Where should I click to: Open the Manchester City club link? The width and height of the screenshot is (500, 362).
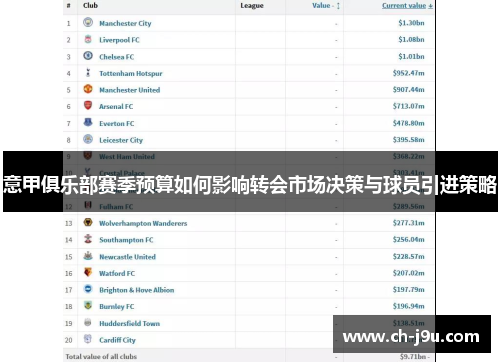pos(125,23)
